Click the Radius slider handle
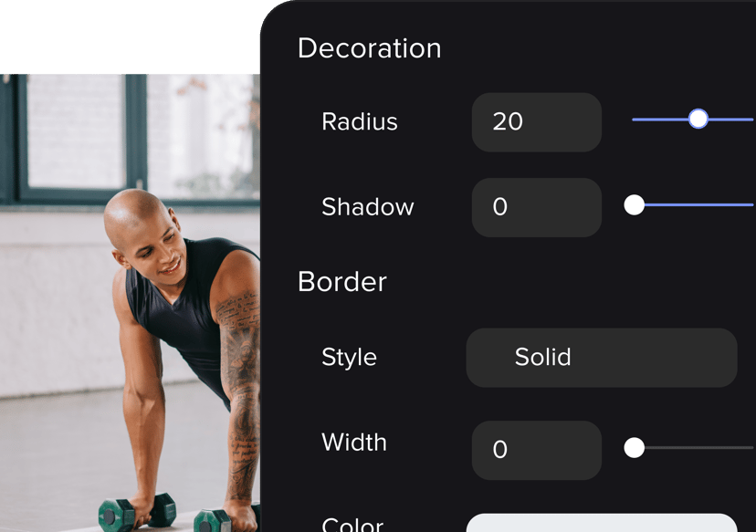 tap(698, 119)
